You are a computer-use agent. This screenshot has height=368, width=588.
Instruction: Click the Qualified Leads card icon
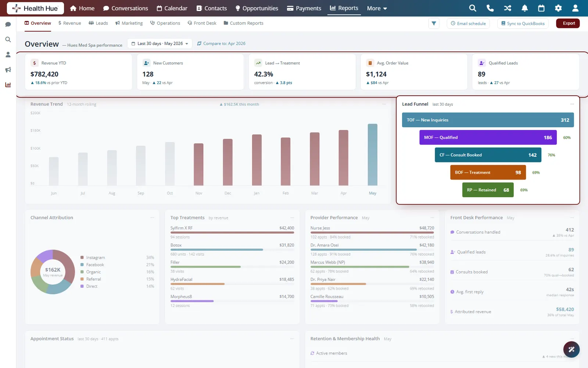[x=482, y=63]
